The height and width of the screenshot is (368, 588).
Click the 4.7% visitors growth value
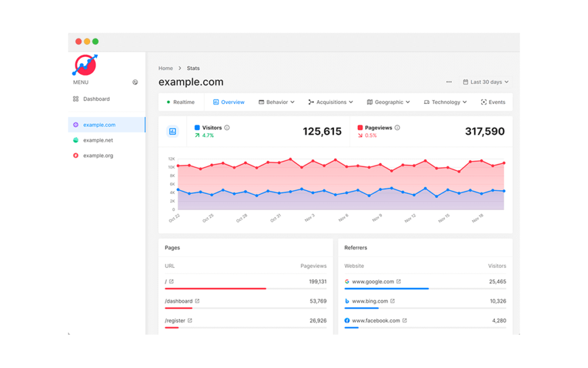208,136
